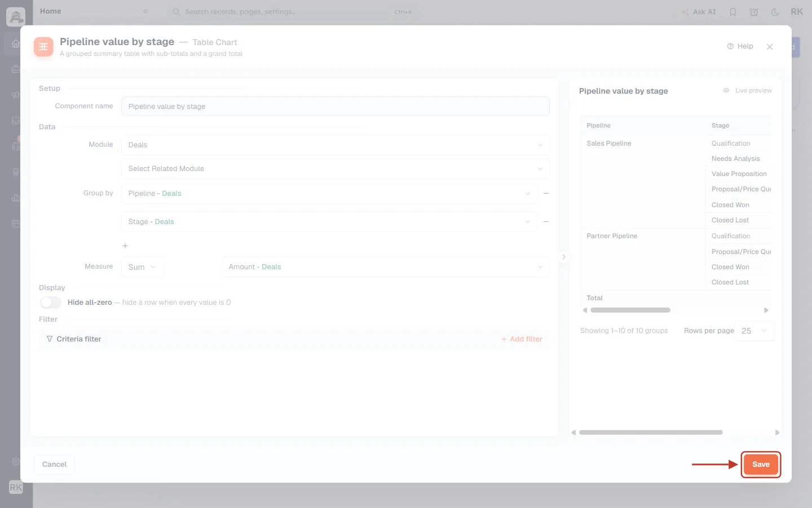Open the settings gear in the left sidebar
This screenshot has height=508, width=812.
[x=16, y=462]
